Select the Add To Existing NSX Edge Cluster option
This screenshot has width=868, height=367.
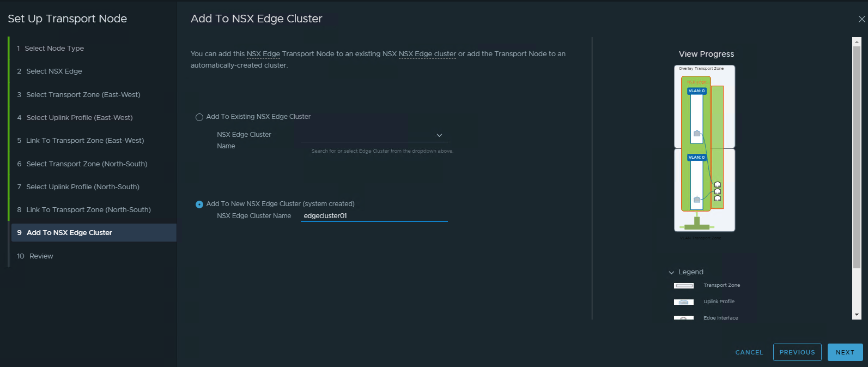(x=199, y=117)
